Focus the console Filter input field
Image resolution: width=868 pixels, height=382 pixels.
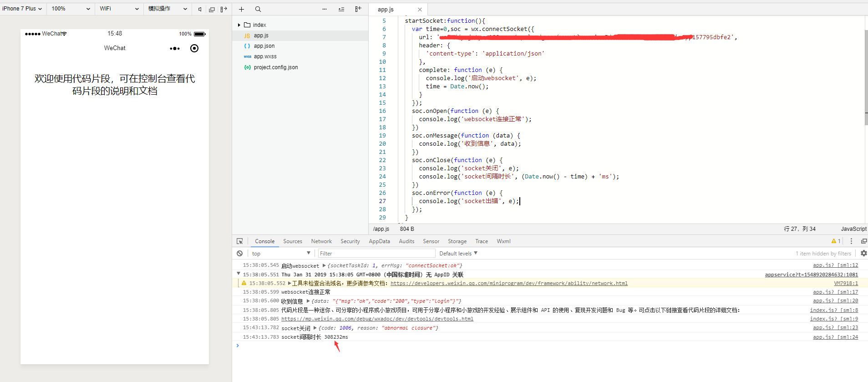376,254
